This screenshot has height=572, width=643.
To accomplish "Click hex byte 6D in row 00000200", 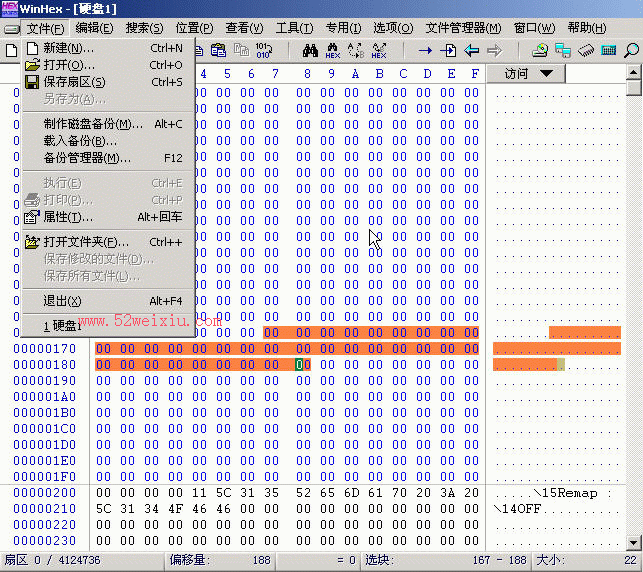I will (351, 492).
